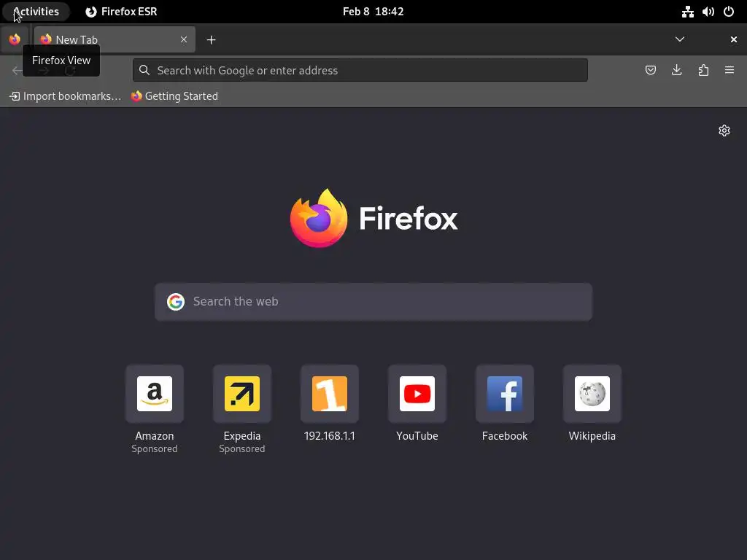Image resolution: width=747 pixels, height=560 pixels.
Task: Click the Google logo in search box
Action: pyautogui.click(x=176, y=302)
